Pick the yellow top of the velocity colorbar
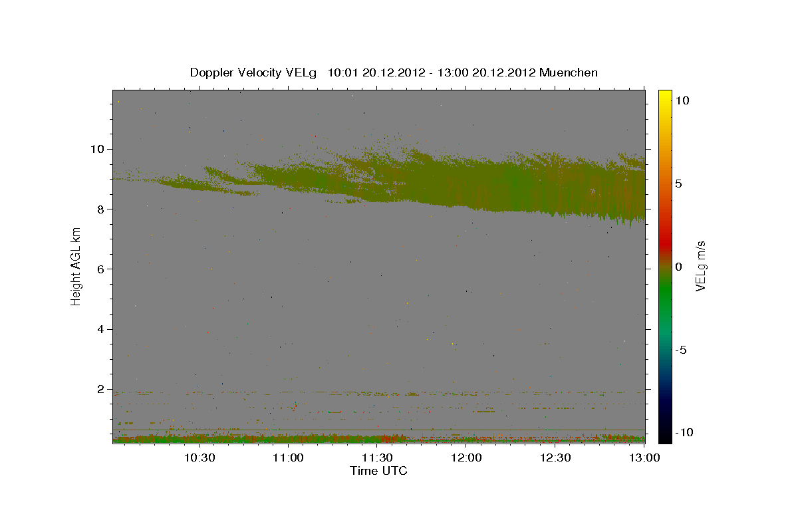 pyautogui.click(x=665, y=96)
